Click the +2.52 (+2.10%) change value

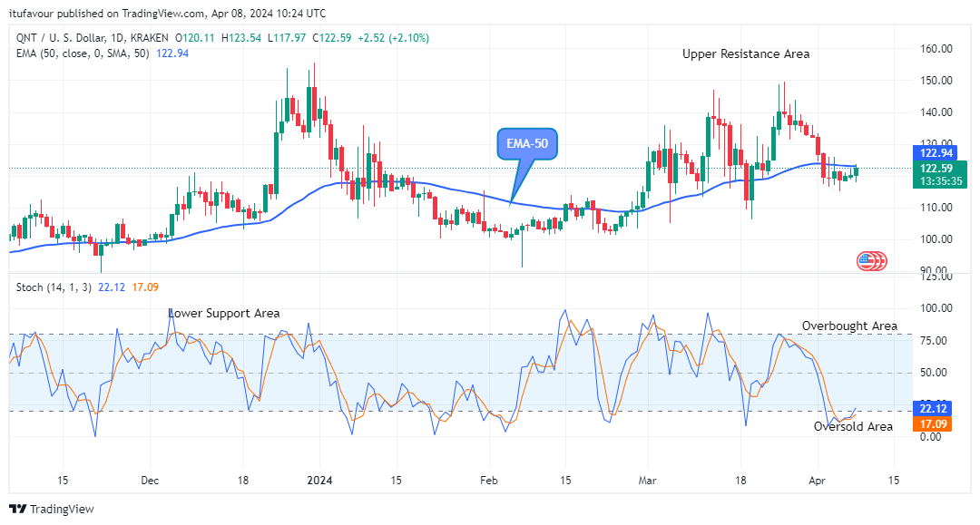pyautogui.click(x=393, y=37)
